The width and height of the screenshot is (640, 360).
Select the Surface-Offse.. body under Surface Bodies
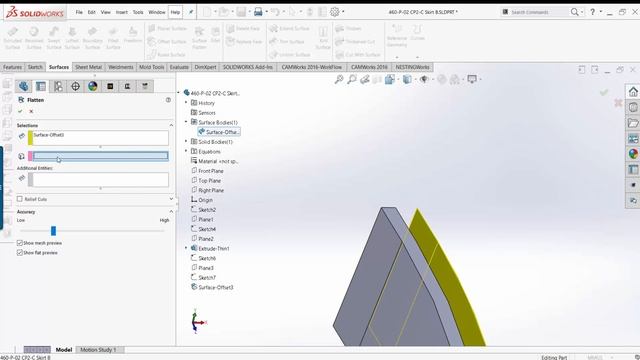pyautogui.click(x=219, y=132)
